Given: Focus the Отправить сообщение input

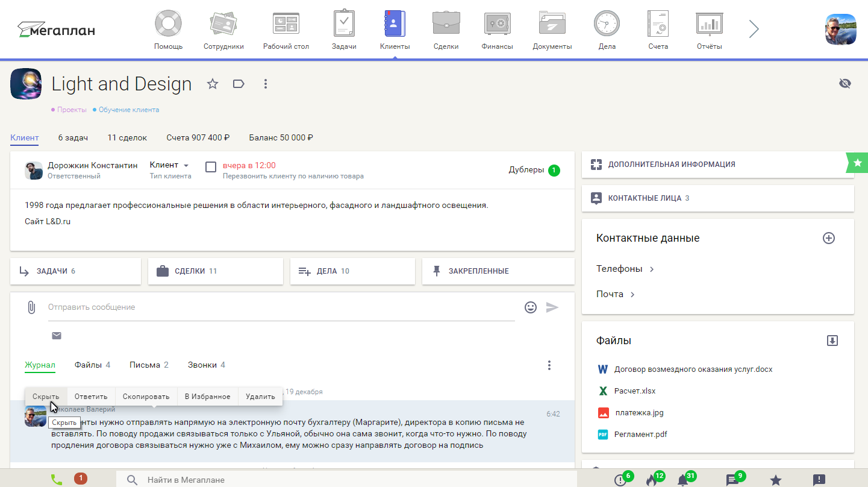Looking at the screenshot, I should pyautogui.click(x=281, y=307).
